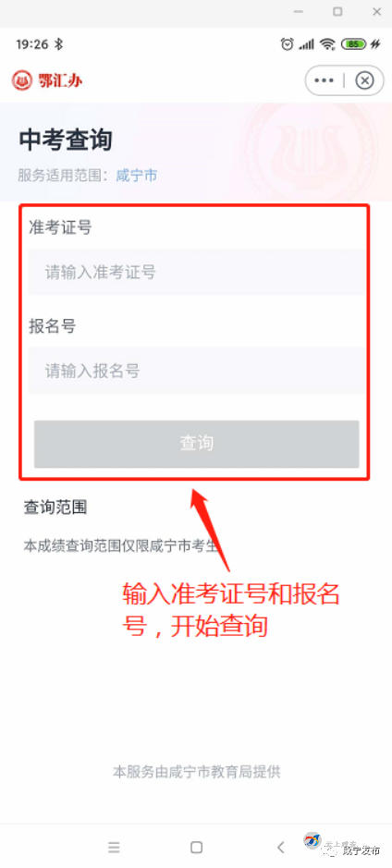Tap the Android home square button

(x=196, y=847)
